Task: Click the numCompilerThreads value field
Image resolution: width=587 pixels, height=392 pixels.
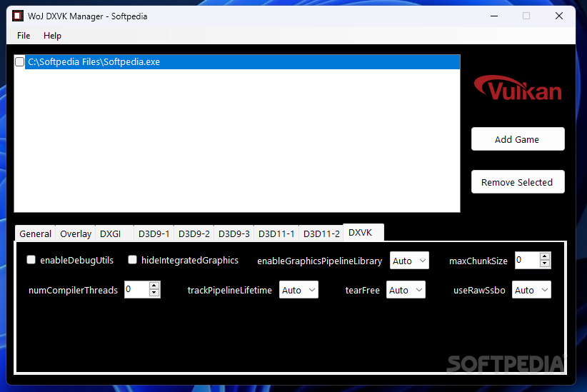Action: coord(136,289)
